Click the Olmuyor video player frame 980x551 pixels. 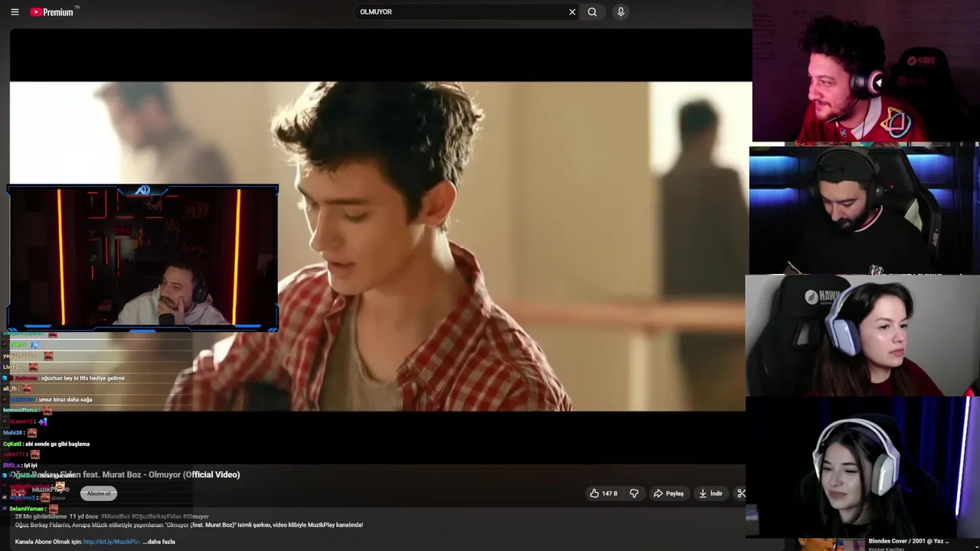coord(381,246)
